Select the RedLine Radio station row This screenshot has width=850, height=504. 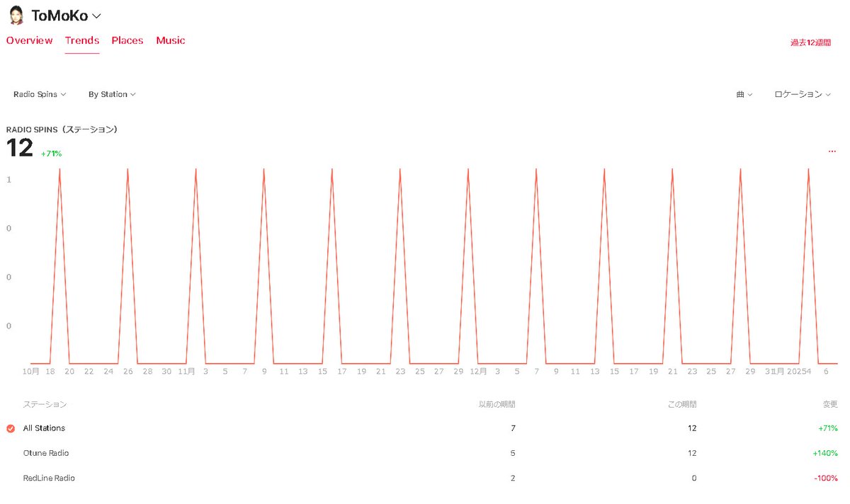click(422, 478)
